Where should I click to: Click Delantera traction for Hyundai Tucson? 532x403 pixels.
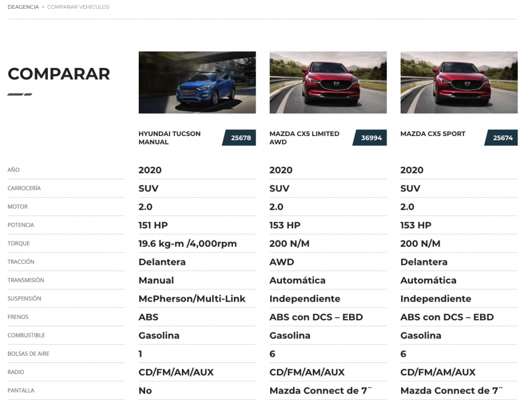click(x=162, y=262)
